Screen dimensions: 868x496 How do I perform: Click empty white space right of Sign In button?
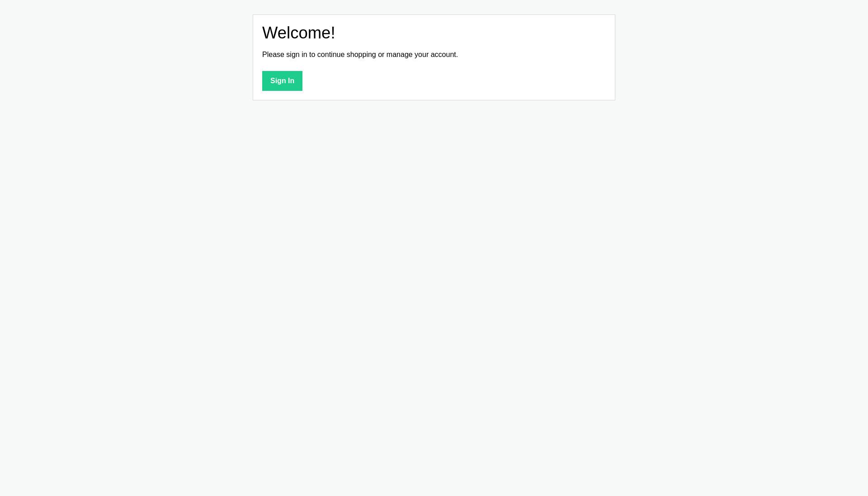point(452,81)
